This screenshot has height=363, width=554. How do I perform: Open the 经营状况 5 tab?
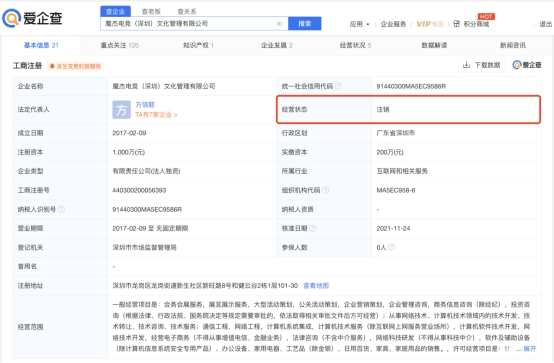(x=355, y=45)
